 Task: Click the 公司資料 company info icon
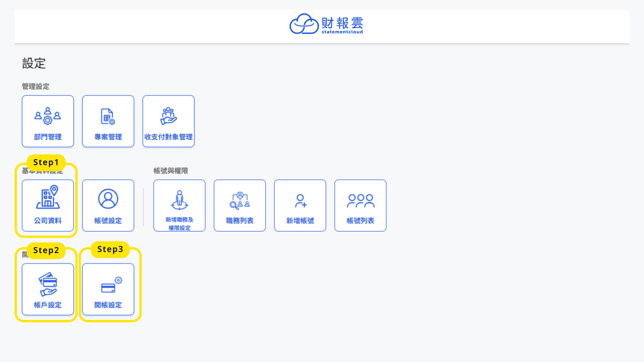pyautogui.click(x=48, y=197)
